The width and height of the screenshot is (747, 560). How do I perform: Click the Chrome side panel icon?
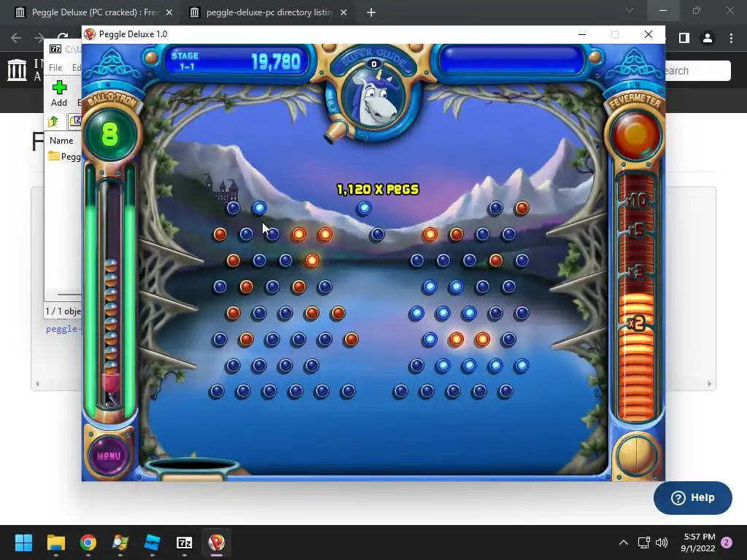684,38
